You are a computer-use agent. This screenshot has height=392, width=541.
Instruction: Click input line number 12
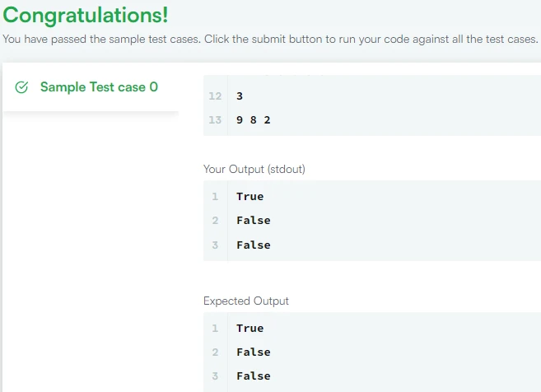point(216,96)
